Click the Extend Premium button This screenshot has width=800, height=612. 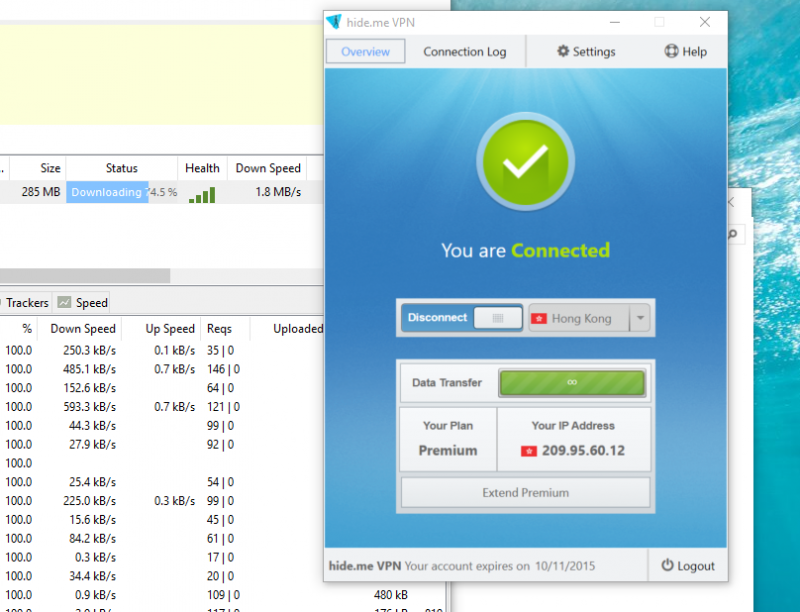(x=526, y=493)
